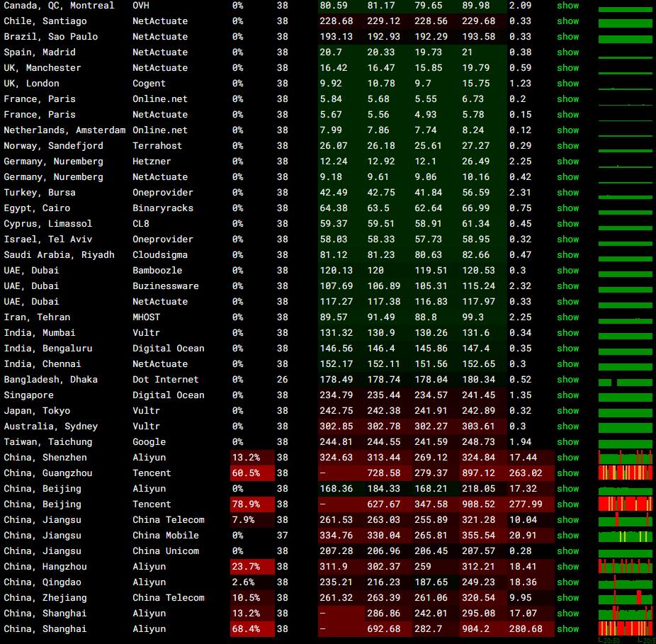The height and width of the screenshot is (644, 656).
Task: Select the 68.4% packet loss cell
Action: pyautogui.click(x=252, y=629)
